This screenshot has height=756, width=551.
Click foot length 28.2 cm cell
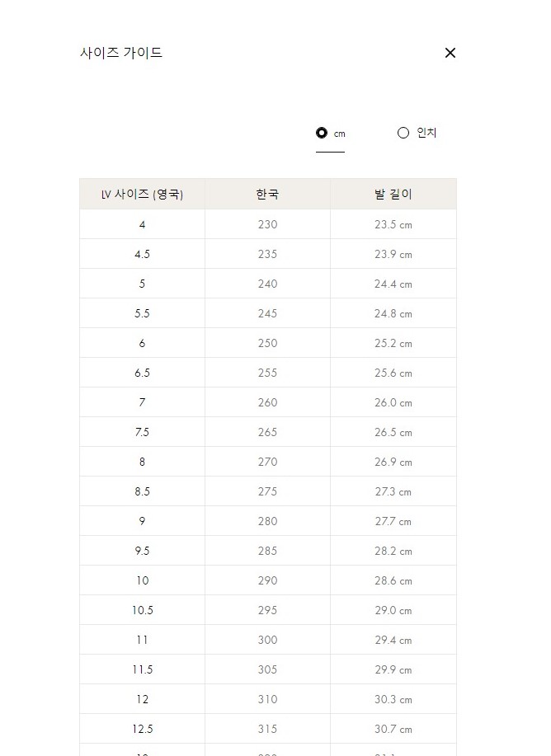(x=393, y=551)
